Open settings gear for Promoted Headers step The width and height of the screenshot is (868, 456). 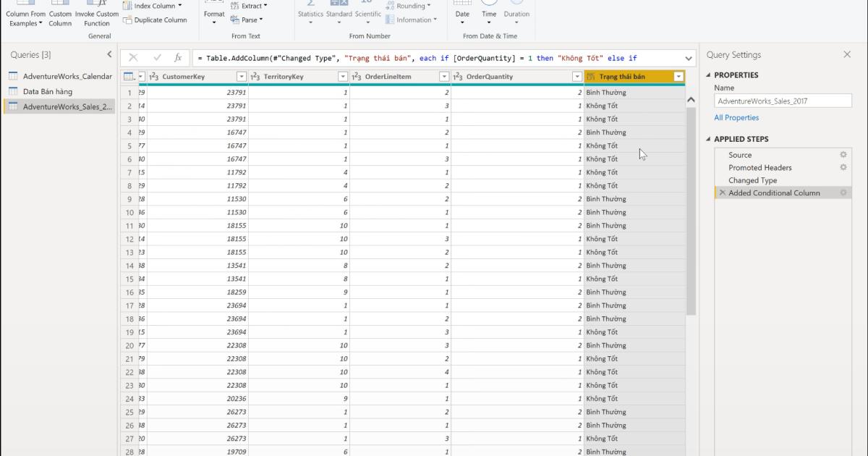(x=843, y=167)
